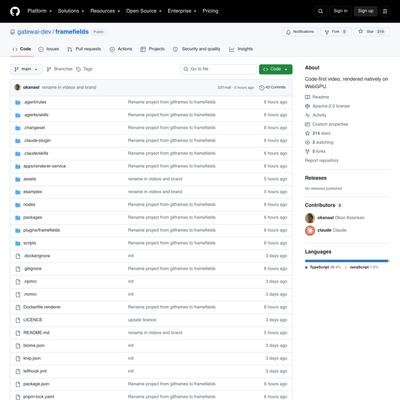Open the main branch selector

point(26,69)
